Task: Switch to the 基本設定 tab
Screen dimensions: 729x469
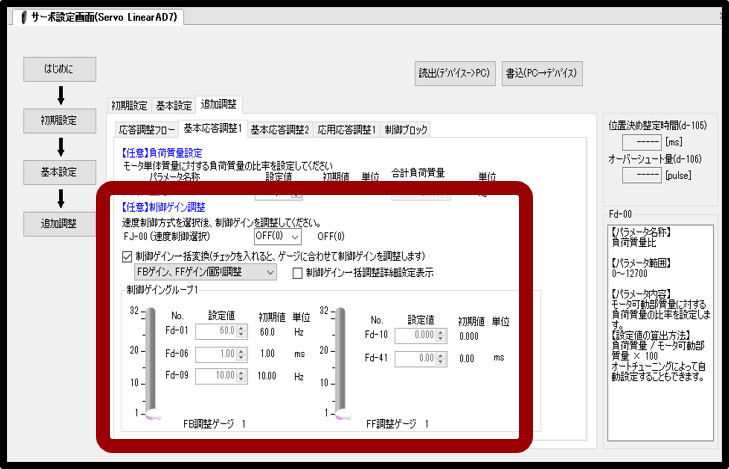Action: pos(173,105)
